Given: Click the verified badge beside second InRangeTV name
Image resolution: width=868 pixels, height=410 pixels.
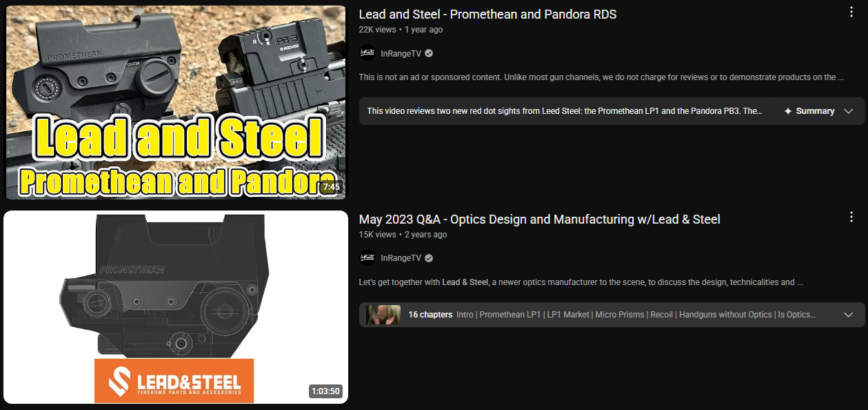Looking at the screenshot, I should point(429,258).
